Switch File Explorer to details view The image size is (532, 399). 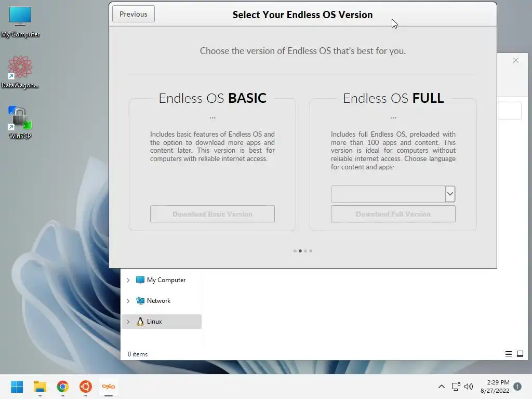click(508, 354)
